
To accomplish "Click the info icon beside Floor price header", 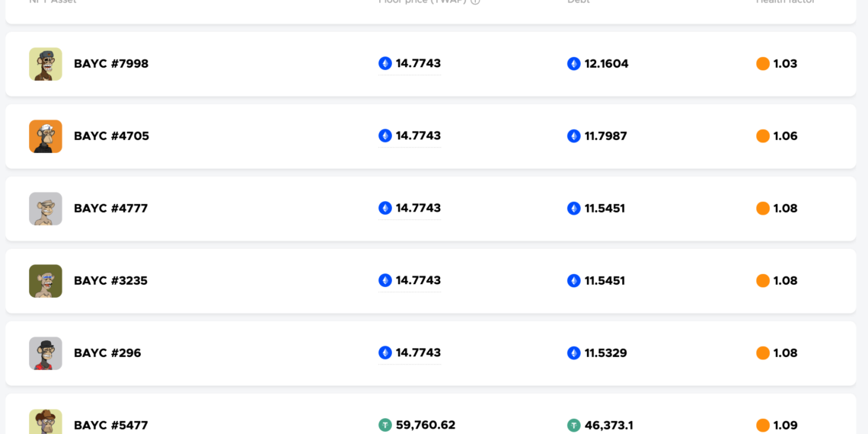I will 475,2.
